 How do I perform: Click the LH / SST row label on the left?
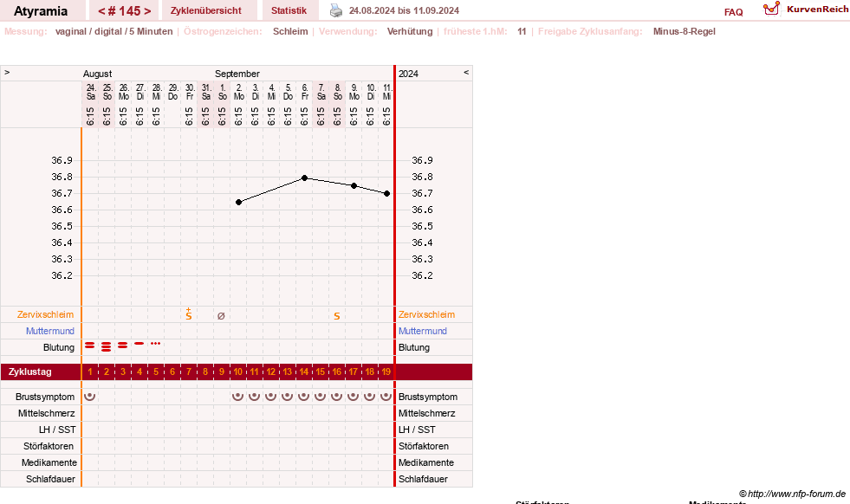coord(57,430)
